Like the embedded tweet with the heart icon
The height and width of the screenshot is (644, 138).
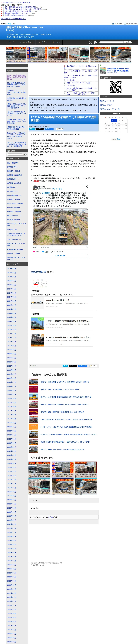point(34,252)
